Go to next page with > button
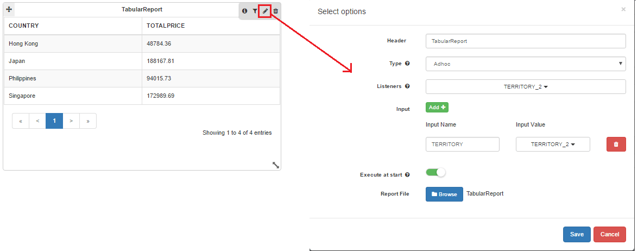 click(x=71, y=121)
